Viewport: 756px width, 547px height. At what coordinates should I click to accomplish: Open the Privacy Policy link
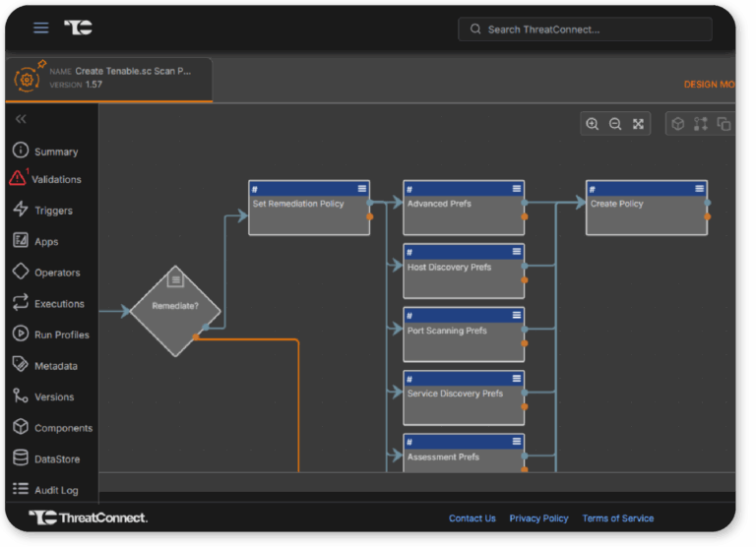(x=538, y=518)
